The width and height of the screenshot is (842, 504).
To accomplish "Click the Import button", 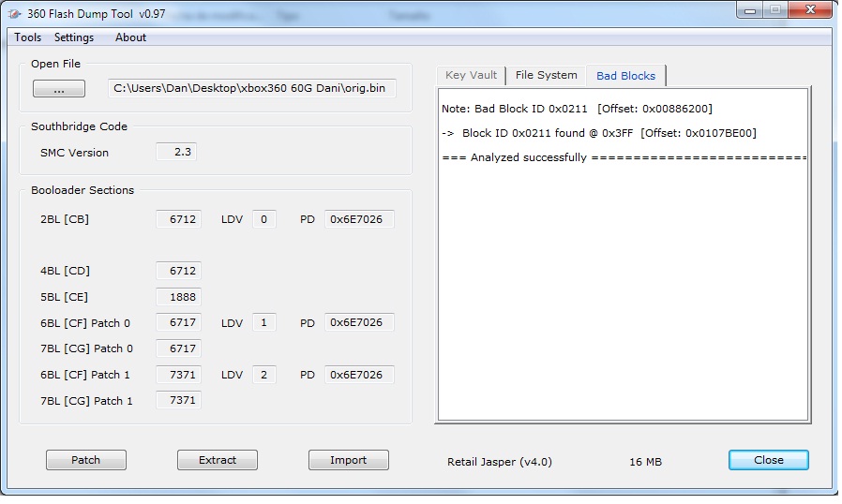I will coord(349,460).
